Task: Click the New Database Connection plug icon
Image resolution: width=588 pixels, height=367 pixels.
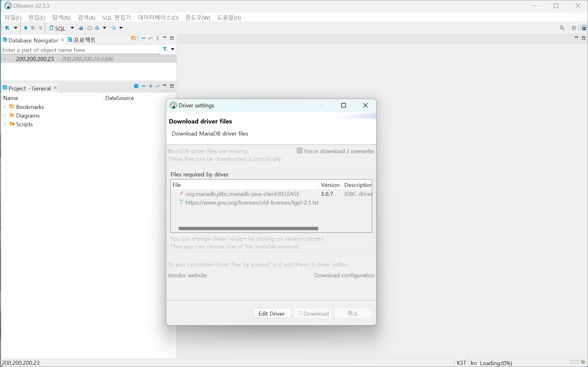Action: coord(7,28)
